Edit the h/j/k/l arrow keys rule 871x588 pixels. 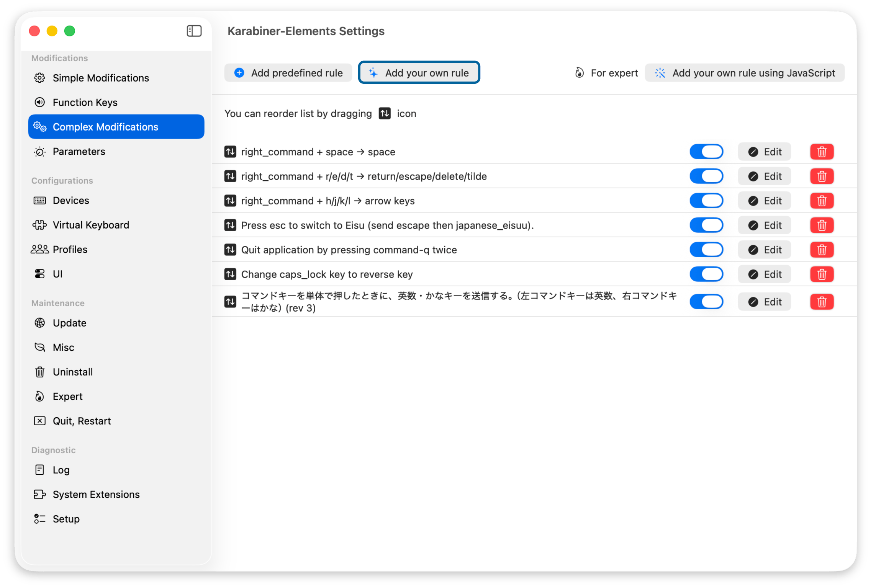click(765, 201)
